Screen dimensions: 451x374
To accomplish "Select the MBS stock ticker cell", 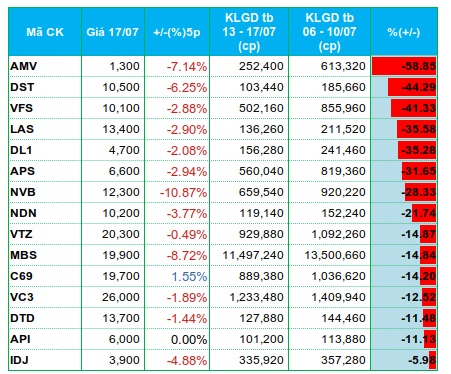I will 45,255.
